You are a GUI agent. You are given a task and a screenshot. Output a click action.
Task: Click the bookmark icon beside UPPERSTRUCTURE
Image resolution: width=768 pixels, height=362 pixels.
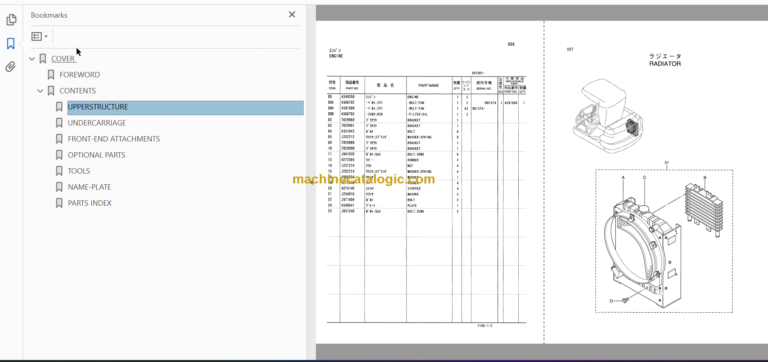click(x=59, y=107)
